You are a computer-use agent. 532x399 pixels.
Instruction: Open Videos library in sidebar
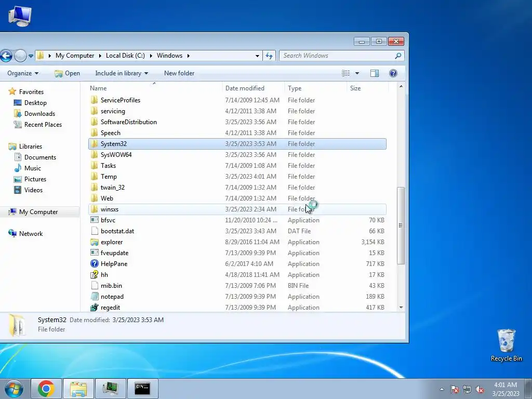click(33, 190)
